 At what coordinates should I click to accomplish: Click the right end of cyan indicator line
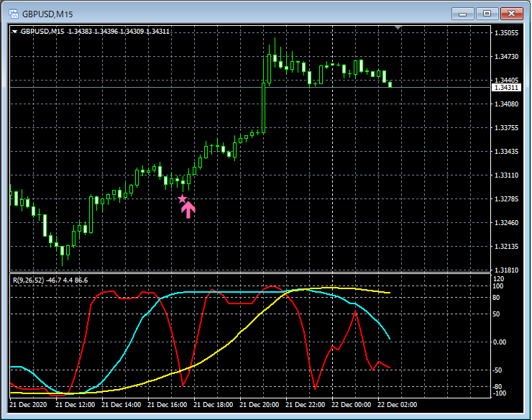[x=389, y=338]
